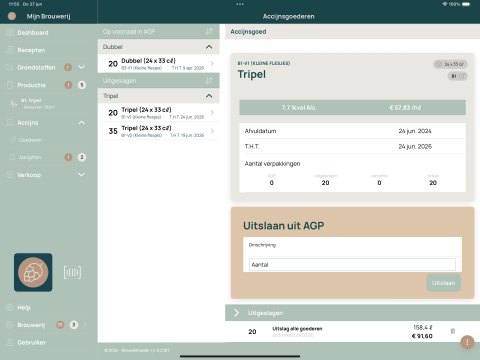Viewport: 480px width, 360px height.
Task: Sort the Op voorraad in AGP list
Action: pos(209,31)
